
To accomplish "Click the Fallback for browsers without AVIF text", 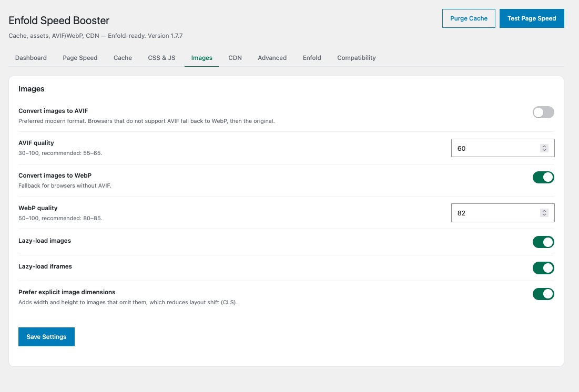I will [65, 185].
